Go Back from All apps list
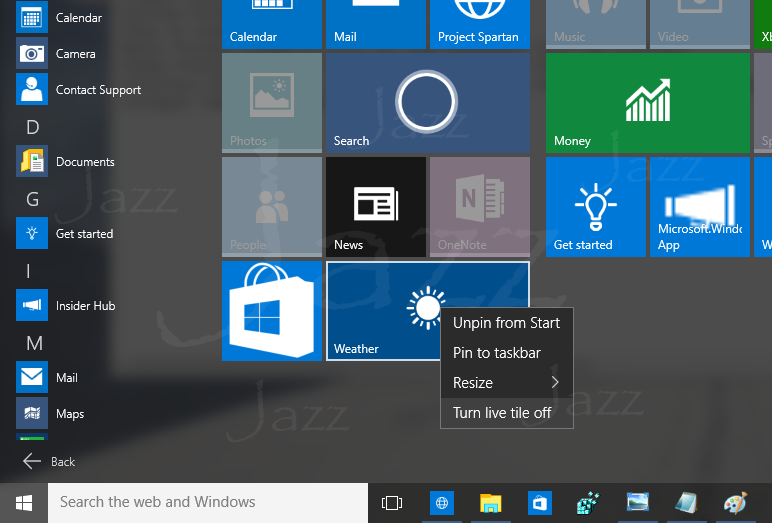Image resolution: width=772 pixels, height=523 pixels. (x=49, y=461)
